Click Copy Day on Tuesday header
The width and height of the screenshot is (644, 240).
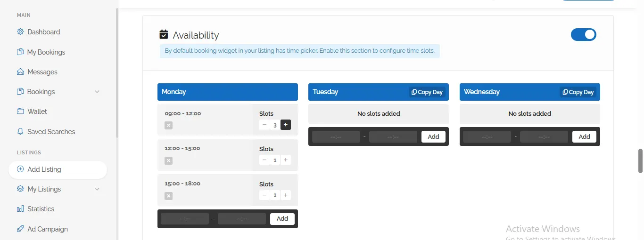coord(427,92)
